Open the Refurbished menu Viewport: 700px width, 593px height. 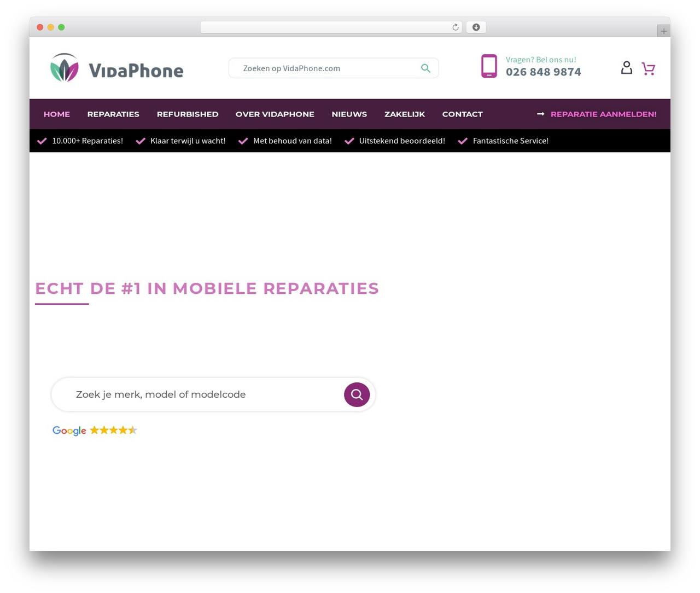tap(188, 114)
